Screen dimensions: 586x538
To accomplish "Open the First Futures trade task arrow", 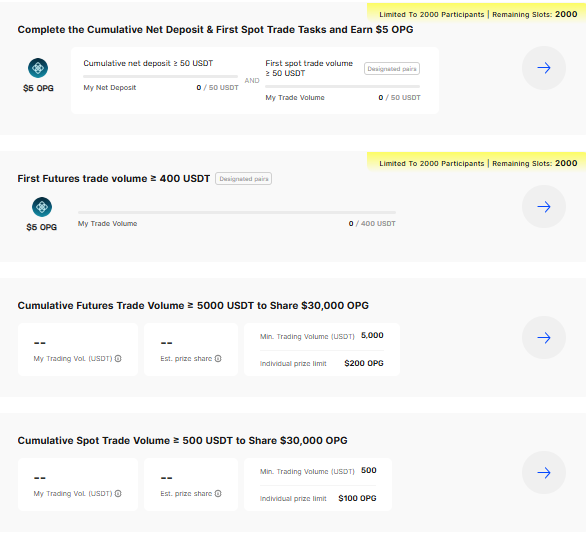I will click(x=544, y=207).
